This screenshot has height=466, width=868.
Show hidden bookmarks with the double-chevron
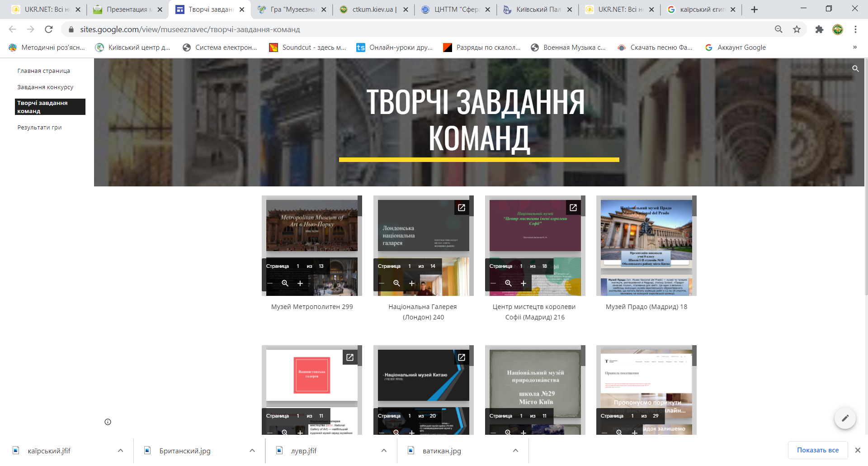coord(854,48)
